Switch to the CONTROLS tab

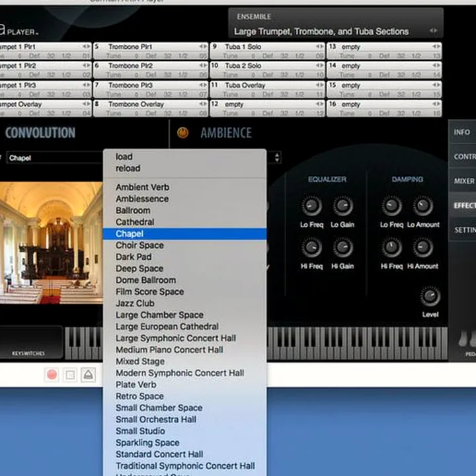(462, 156)
